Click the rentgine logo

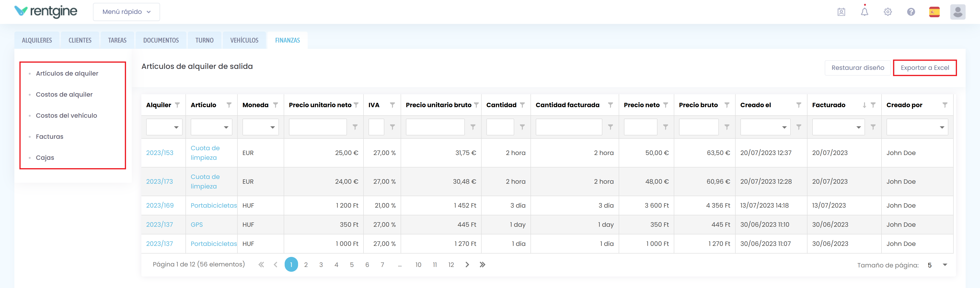[46, 11]
